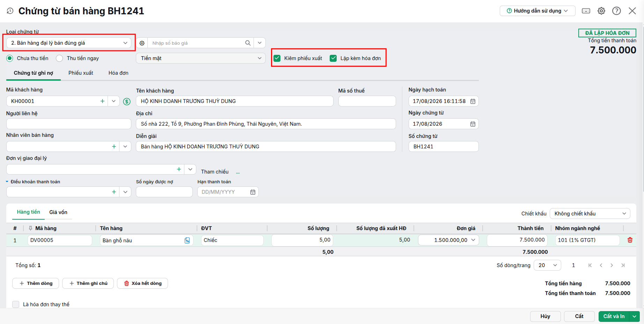Select Chưa thu tiền radio option
Image resolution: width=644 pixels, height=324 pixels.
tap(10, 58)
